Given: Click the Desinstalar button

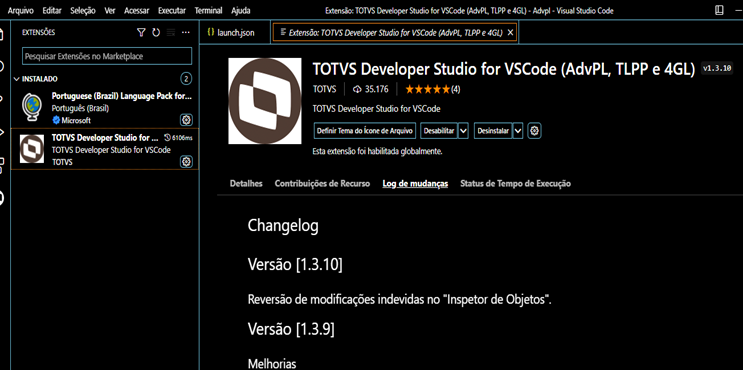Looking at the screenshot, I should (x=493, y=131).
